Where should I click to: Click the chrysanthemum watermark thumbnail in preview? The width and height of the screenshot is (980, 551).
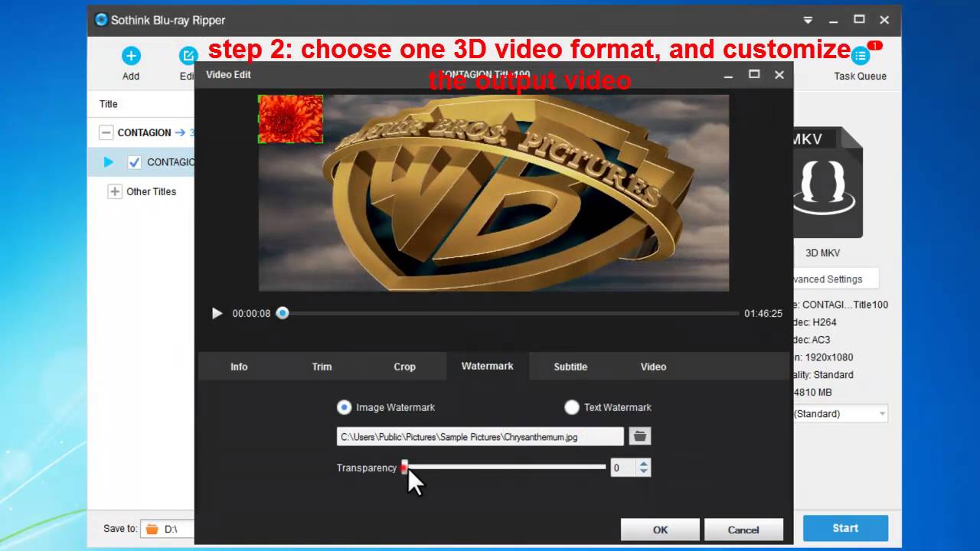[x=290, y=119]
